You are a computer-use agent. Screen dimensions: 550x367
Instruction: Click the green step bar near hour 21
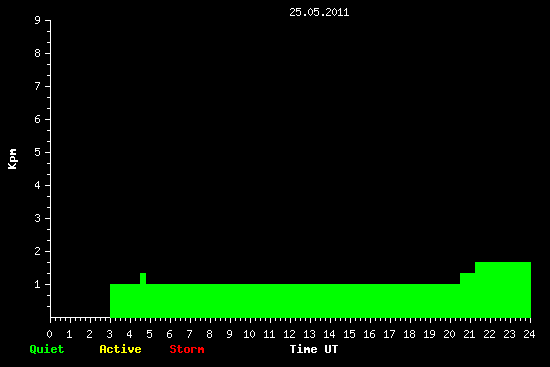[468, 295]
